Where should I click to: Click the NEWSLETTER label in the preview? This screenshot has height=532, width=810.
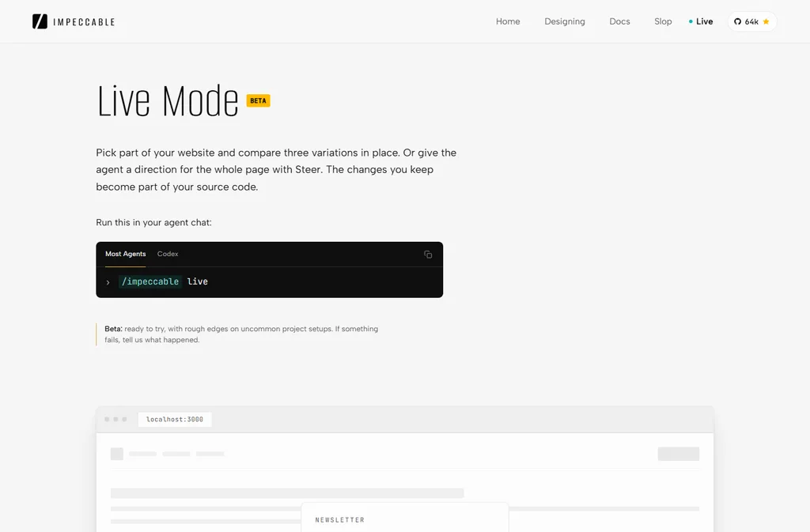pyautogui.click(x=340, y=520)
